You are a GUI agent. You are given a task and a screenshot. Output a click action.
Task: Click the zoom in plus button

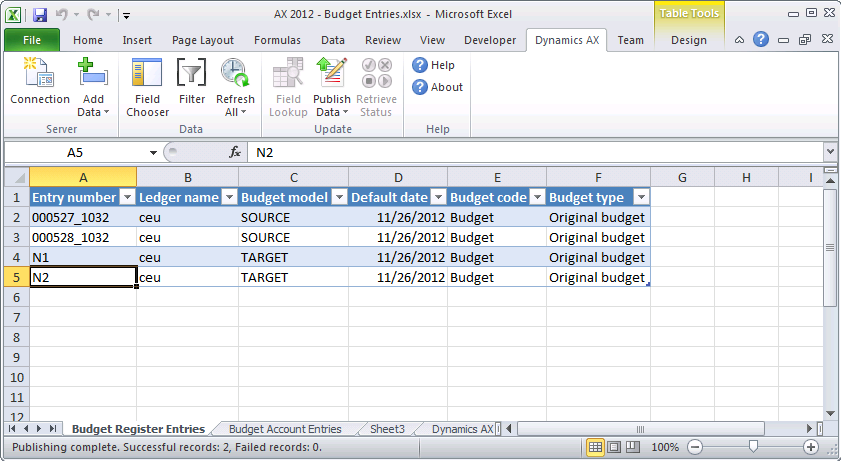tap(811, 447)
